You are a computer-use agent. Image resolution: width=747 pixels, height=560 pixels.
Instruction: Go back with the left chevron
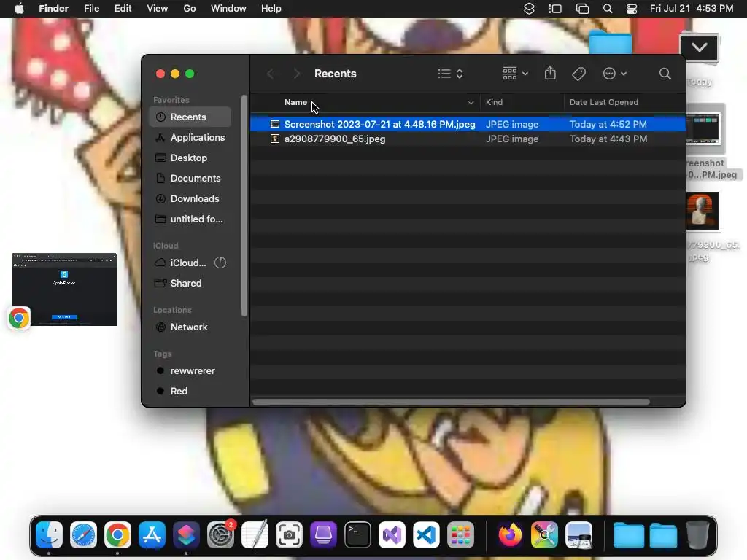click(270, 74)
